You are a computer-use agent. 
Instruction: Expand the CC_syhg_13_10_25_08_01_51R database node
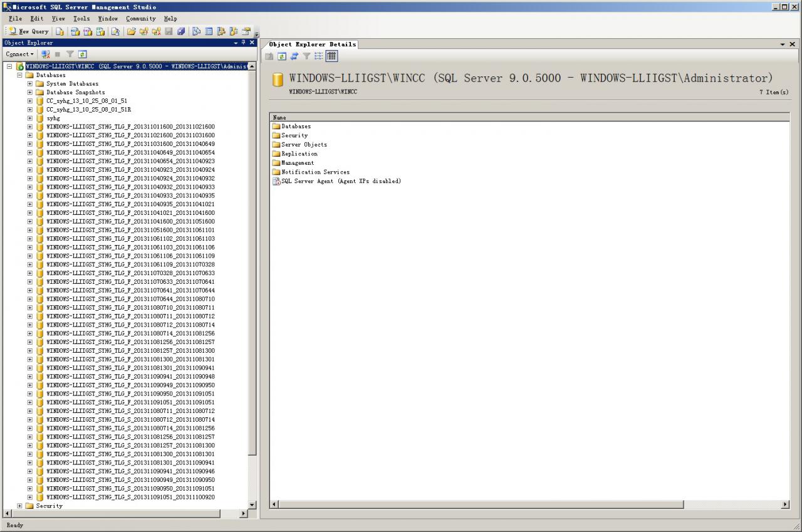[29, 110]
